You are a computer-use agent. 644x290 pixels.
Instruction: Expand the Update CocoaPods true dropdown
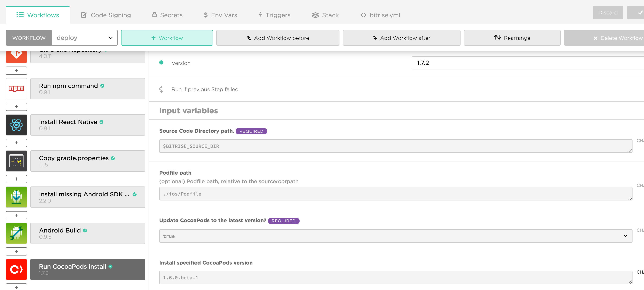click(x=395, y=236)
